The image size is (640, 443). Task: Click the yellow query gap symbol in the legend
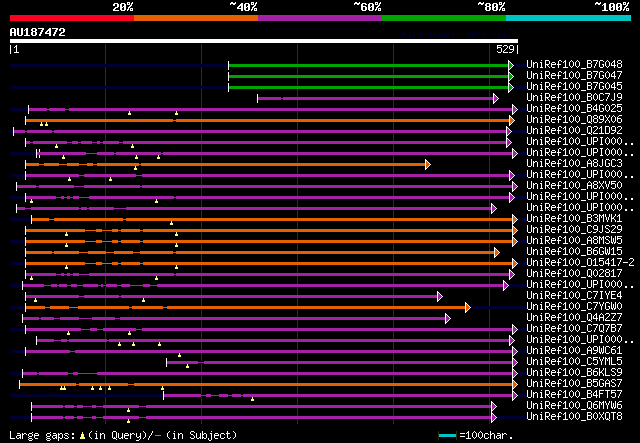(82, 436)
